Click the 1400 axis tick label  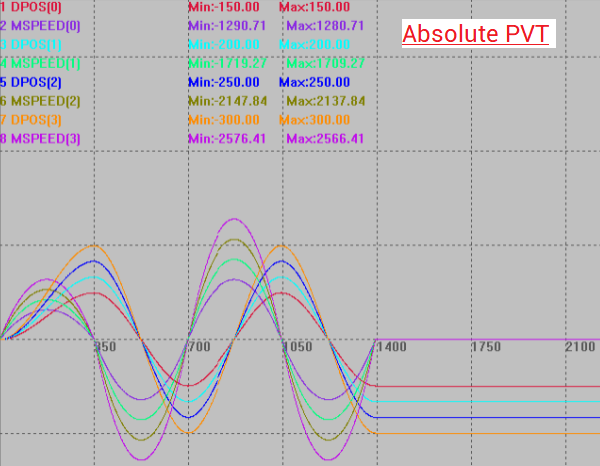[390, 347]
